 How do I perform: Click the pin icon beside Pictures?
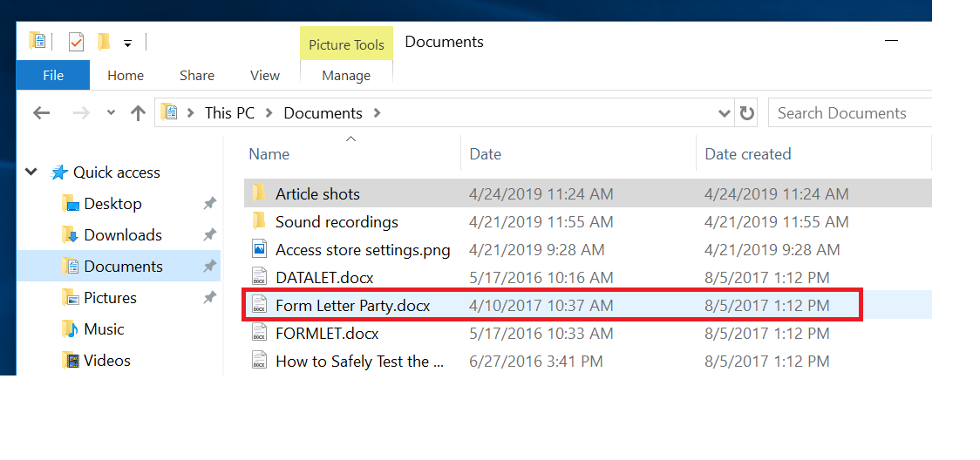pyautogui.click(x=209, y=298)
